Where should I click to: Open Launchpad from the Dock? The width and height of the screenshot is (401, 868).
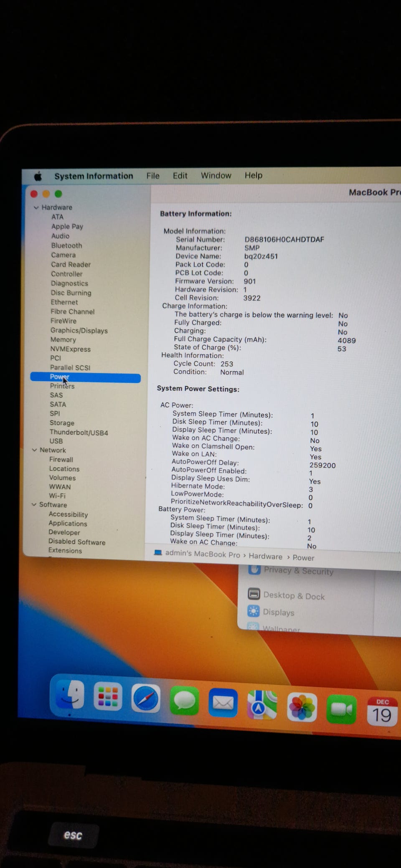108,696
